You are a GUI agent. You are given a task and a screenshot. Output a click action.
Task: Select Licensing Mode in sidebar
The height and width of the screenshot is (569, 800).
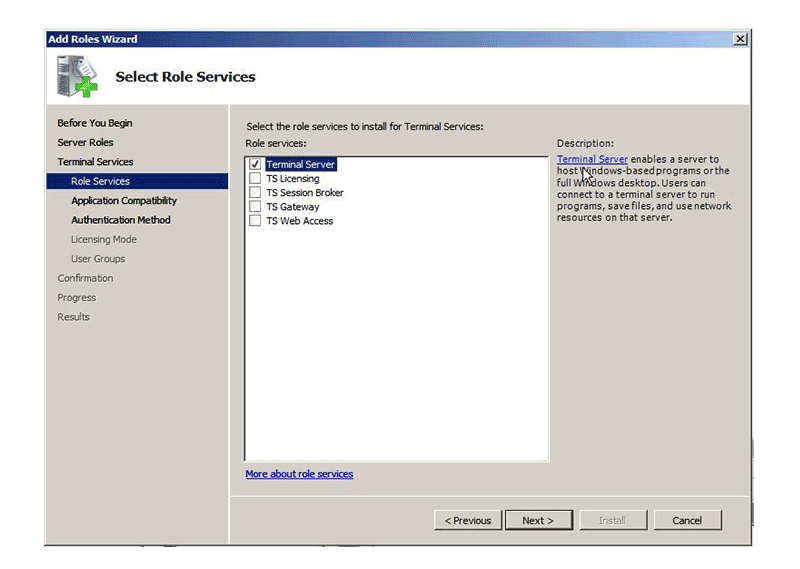pos(104,239)
